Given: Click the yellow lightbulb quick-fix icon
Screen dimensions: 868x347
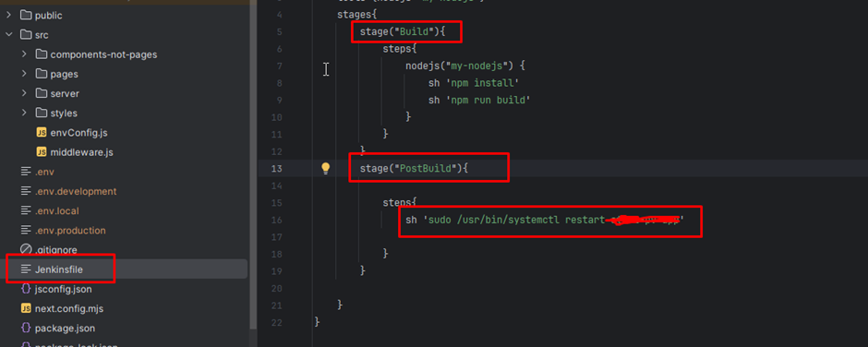Looking at the screenshot, I should pos(325,168).
